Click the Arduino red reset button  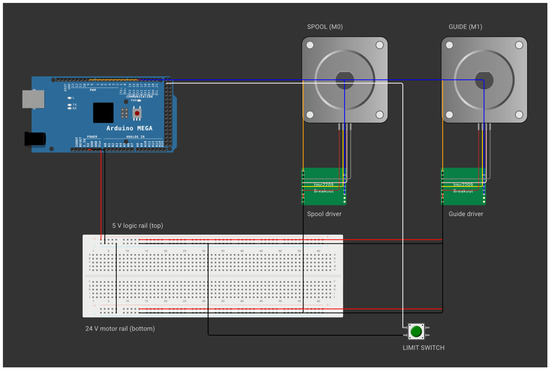[137, 113]
